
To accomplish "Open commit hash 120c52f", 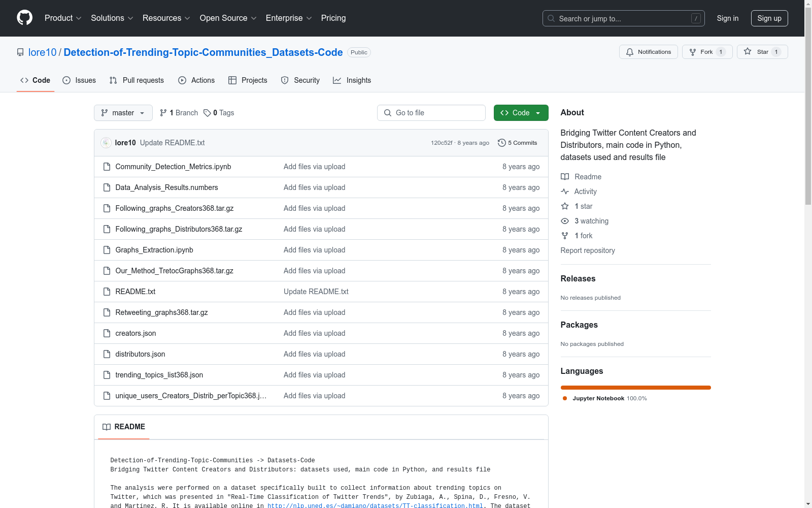I will tap(442, 143).
